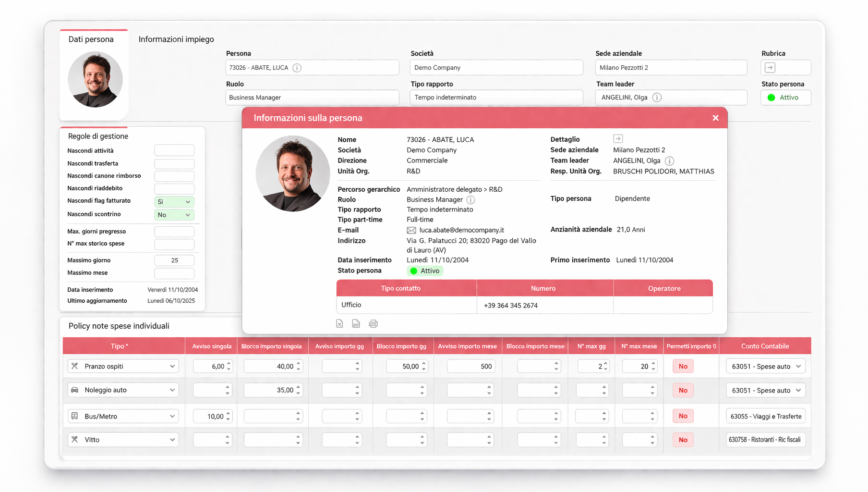Click the CSV export icon in the popup
The width and height of the screenshot is (868, 492).
[x=356, y=324]
